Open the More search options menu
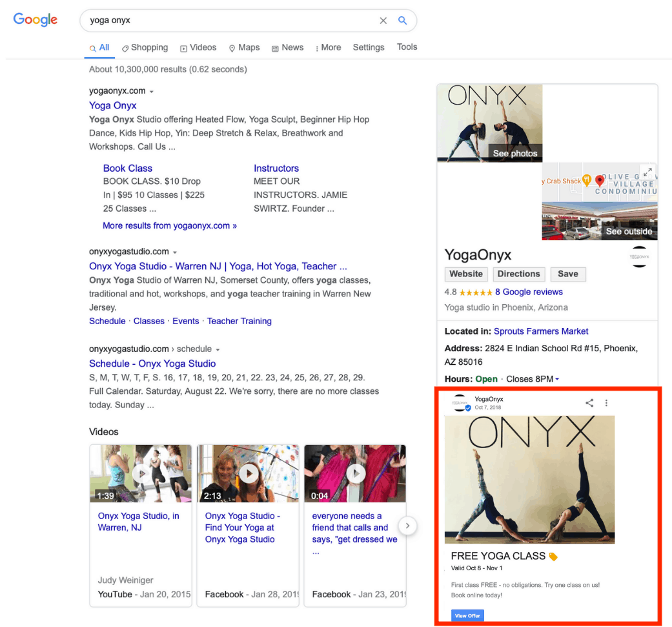The width and height of the screenshot is (672, 627). [328, 48]
